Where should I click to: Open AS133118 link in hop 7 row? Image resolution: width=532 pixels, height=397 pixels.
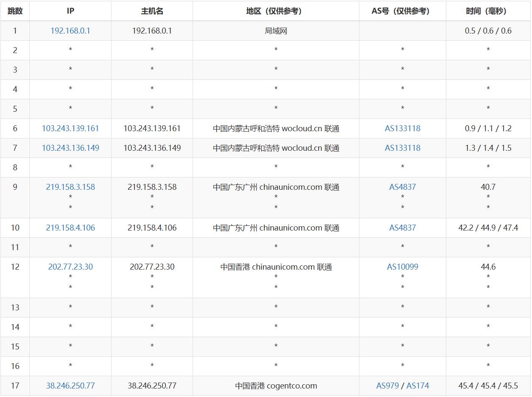[x=402, y=148]
